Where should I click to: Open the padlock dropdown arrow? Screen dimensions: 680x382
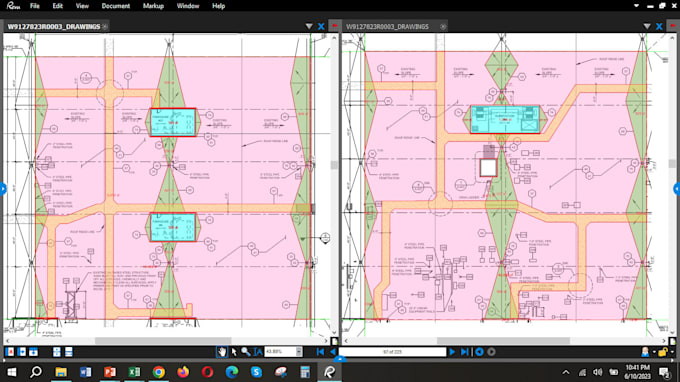click(672, 352)
